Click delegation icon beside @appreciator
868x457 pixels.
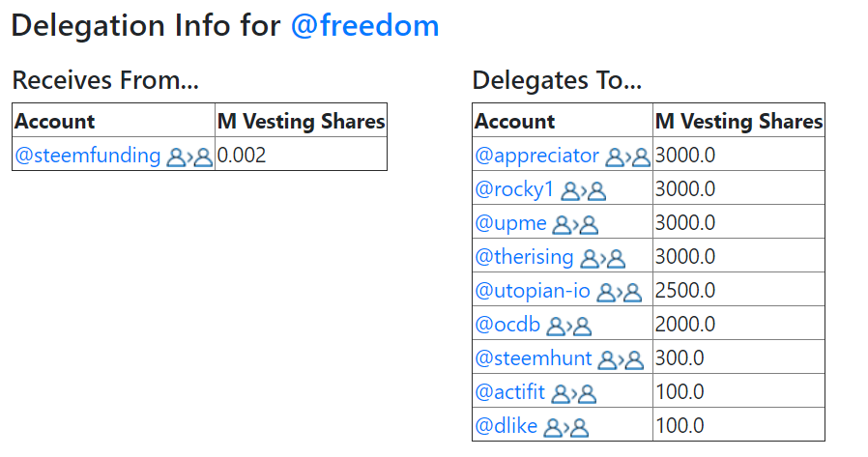[627, 157]
